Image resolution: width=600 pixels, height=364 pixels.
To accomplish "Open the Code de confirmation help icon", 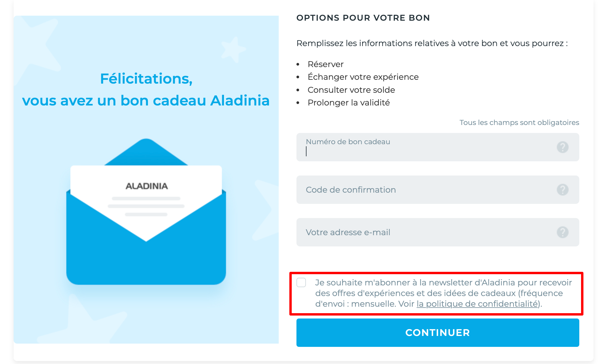I will coord(562,190).
